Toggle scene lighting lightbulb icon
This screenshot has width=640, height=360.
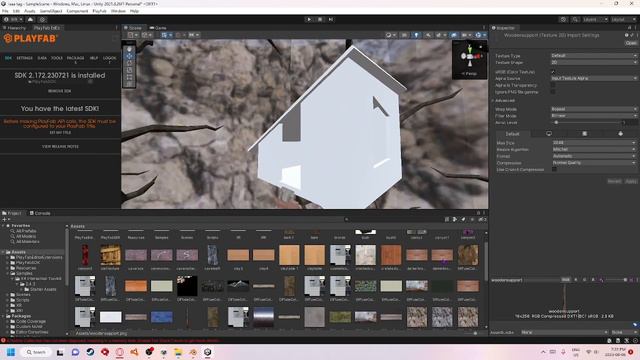pos(416,35)
